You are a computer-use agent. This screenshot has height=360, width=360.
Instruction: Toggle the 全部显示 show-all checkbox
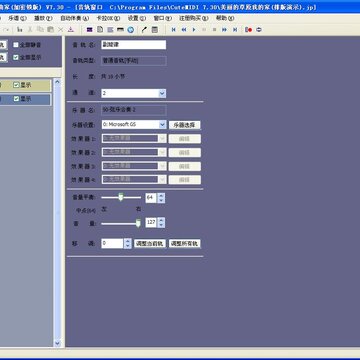(x=16, y=57)
